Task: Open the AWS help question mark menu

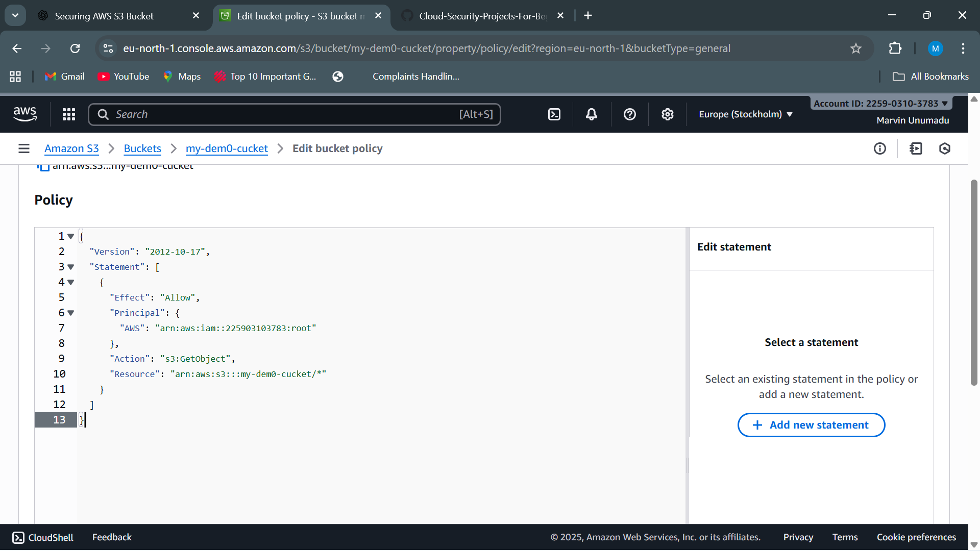Action: coord(630,114)
